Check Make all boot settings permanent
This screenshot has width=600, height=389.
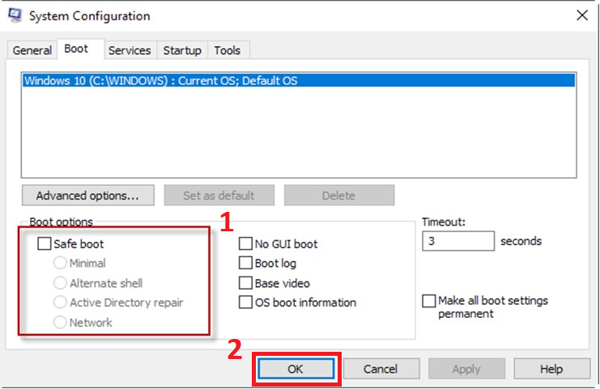429,301
